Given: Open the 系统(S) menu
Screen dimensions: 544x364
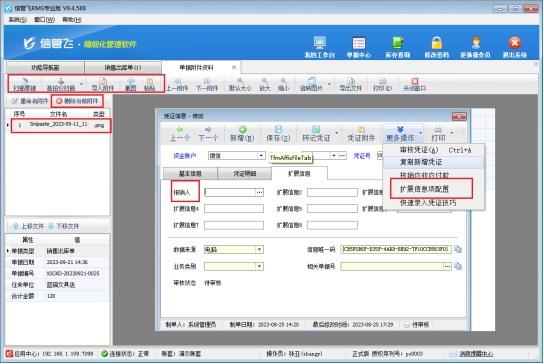Looking at the screenshot, I should click(18, 19).
